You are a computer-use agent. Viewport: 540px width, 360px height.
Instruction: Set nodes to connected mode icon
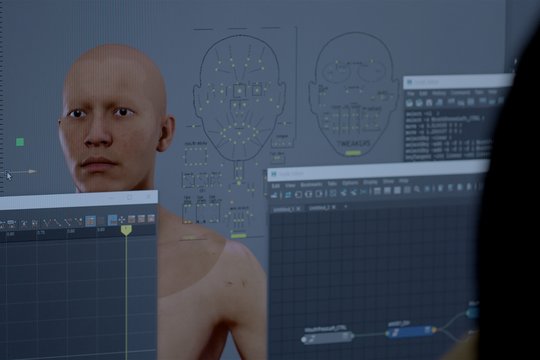pyautogui.click(x=387, y=190)
